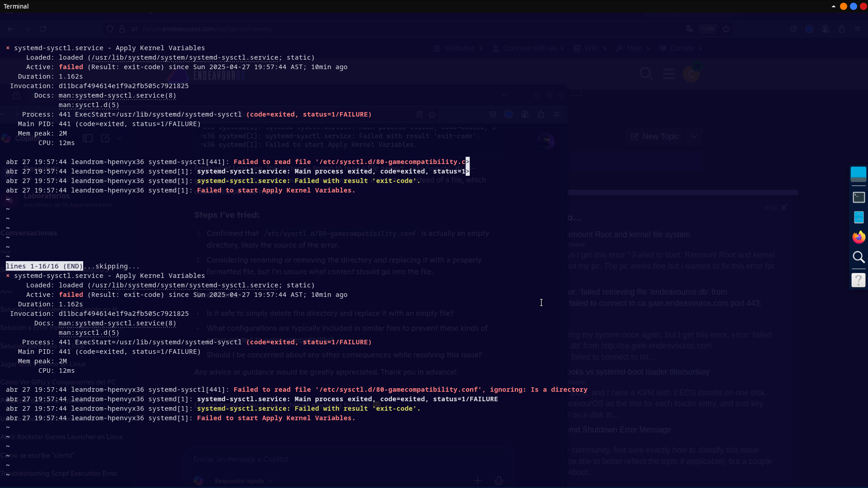Click the question mark help dock icon
This screenshot has height=488, width=868.
[x=858, y=280]
